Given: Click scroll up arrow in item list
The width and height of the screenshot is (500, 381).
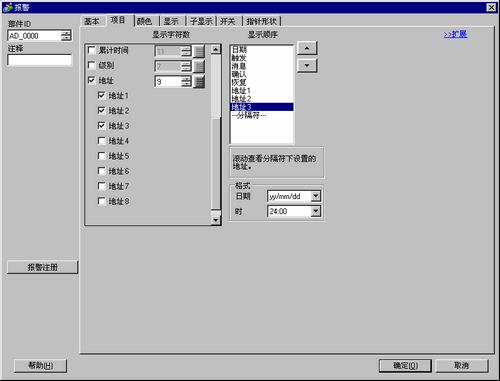Looking at the screenshot, I should point(216,50).
